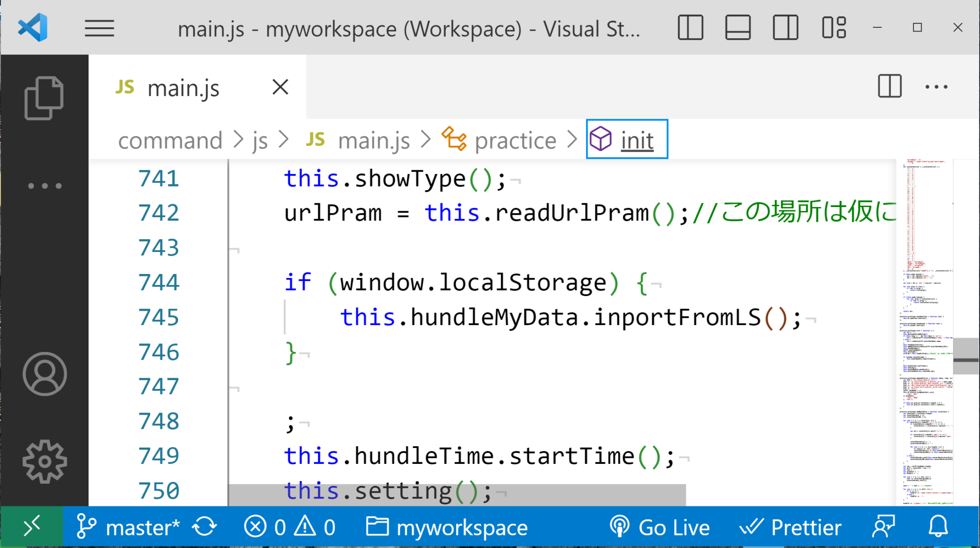Screen dimensions: 980x548
Task: Open the Accounts menu icon
Action: click(45, 374)
